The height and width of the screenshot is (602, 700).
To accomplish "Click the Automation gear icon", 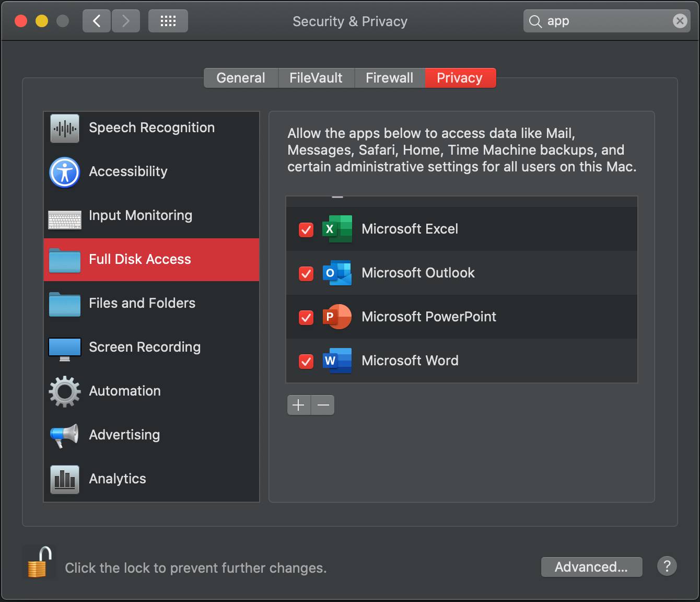I will 64,391.
